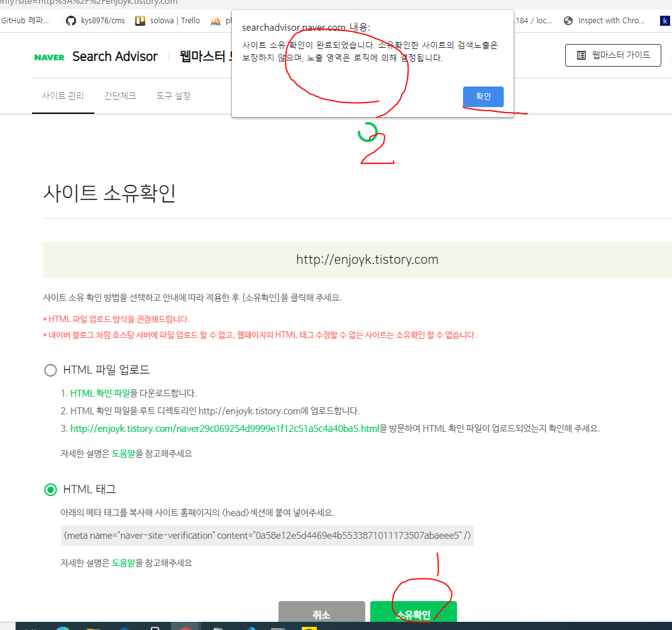Image resolution: width=672 pixels, height=630 pixels.
Task: Download the HTML 확인 파일 link
Action: [100, 393]
